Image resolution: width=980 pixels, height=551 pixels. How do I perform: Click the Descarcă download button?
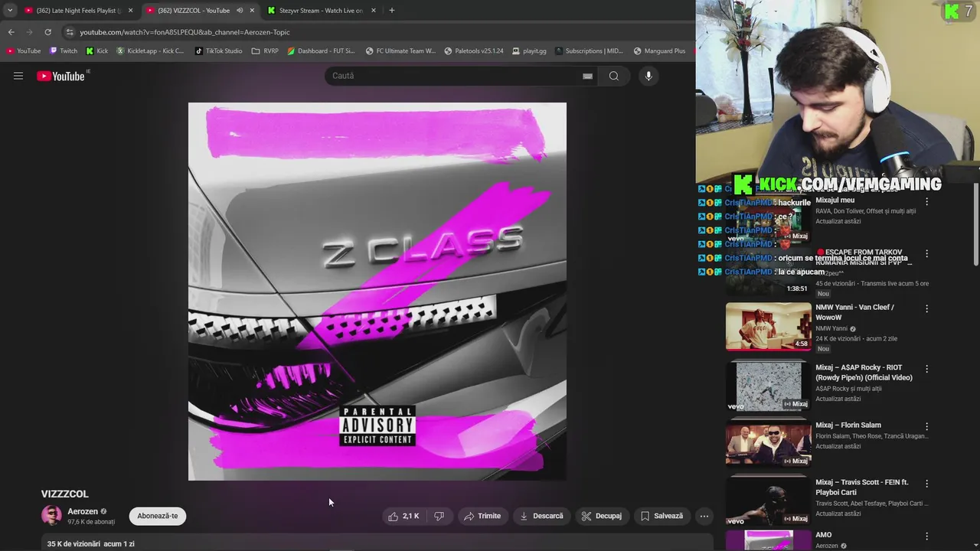(x=541, y=516)
